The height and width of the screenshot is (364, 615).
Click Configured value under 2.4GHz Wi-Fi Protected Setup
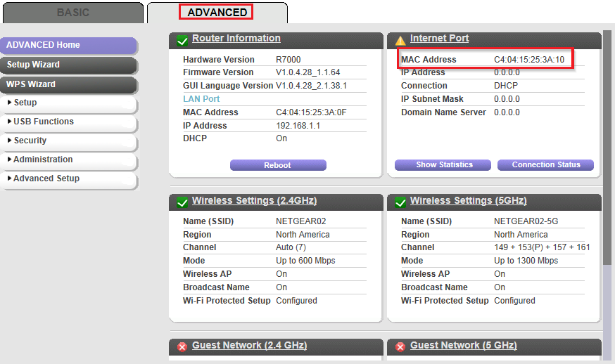click(296, 301)
